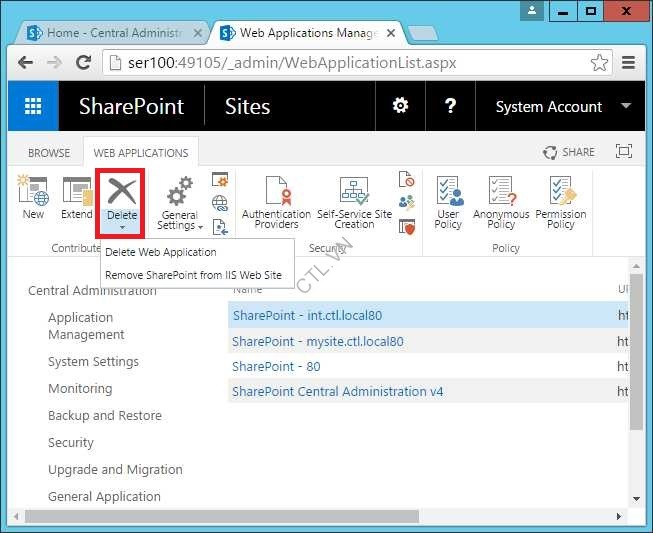Select SharePoint - 80 web application
Screen dimensions: 653x533
click(x=276, y=366)
